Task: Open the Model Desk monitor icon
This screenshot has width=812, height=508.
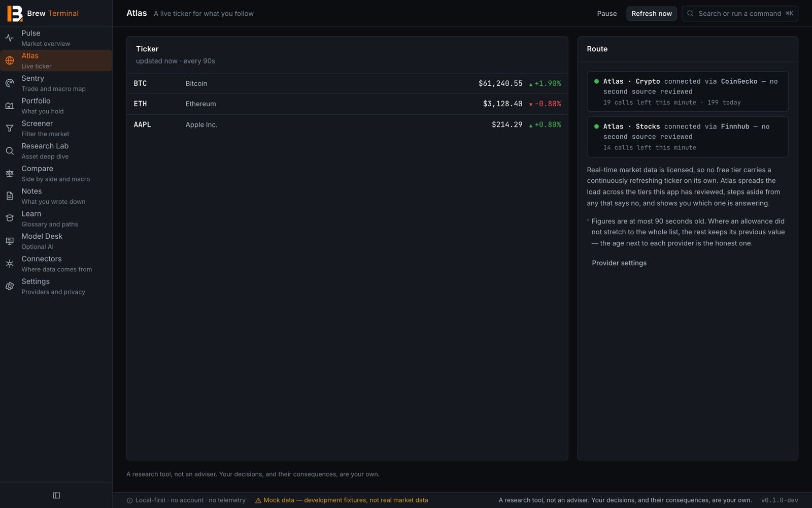Action: coord(10,241)
